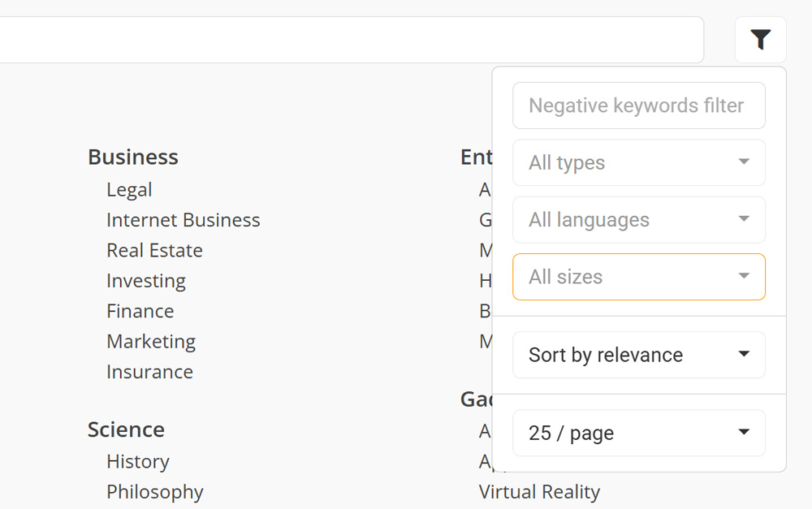Open the All sizes dropdown
Screen dimensions: 812x509
pyautogui.click(x=638, y=277)
